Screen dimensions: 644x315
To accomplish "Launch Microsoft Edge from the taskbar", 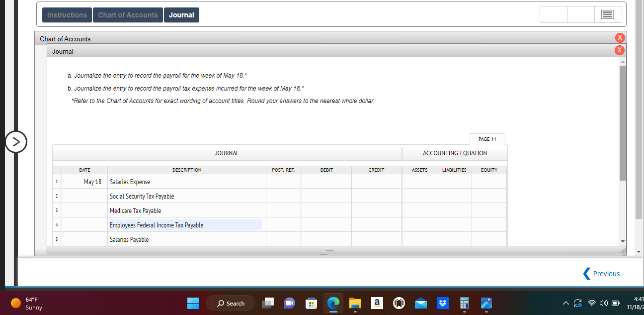I will tap(333, 303).
